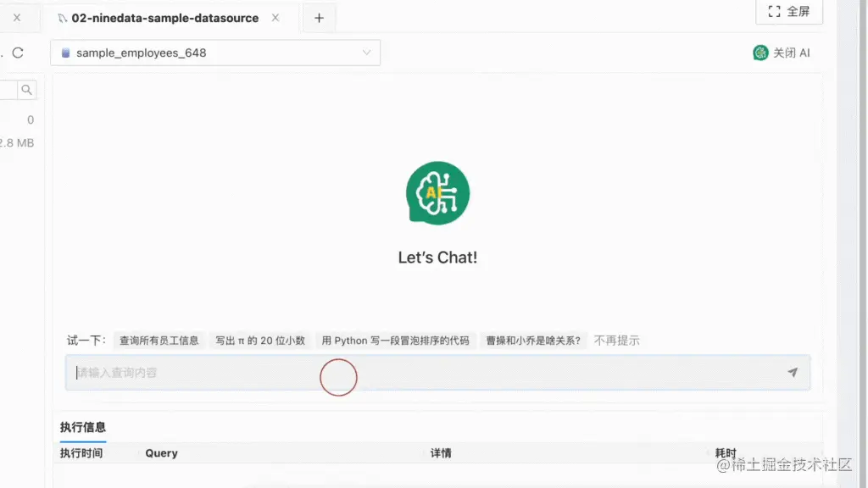Select the search magnifier icon in sidebar
The height and width of the screenshot is (488, 868).
click(x=25, y=89)
